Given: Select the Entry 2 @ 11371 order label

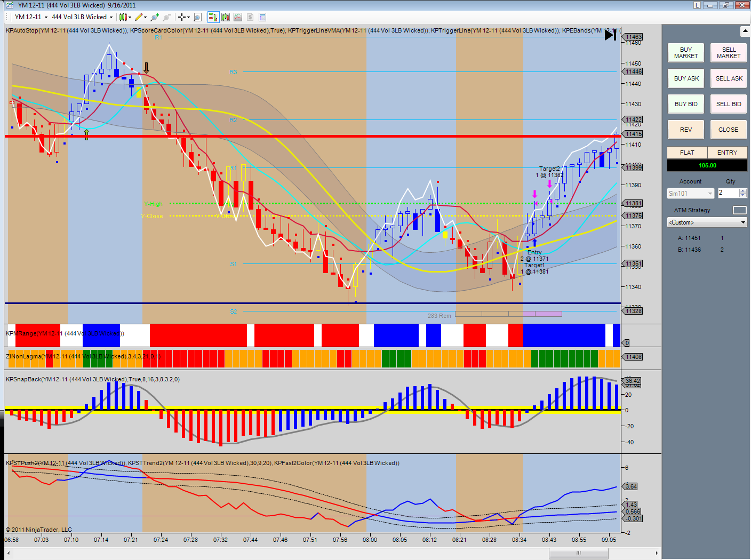Looking at the screenshot, I should coord(534,255).
